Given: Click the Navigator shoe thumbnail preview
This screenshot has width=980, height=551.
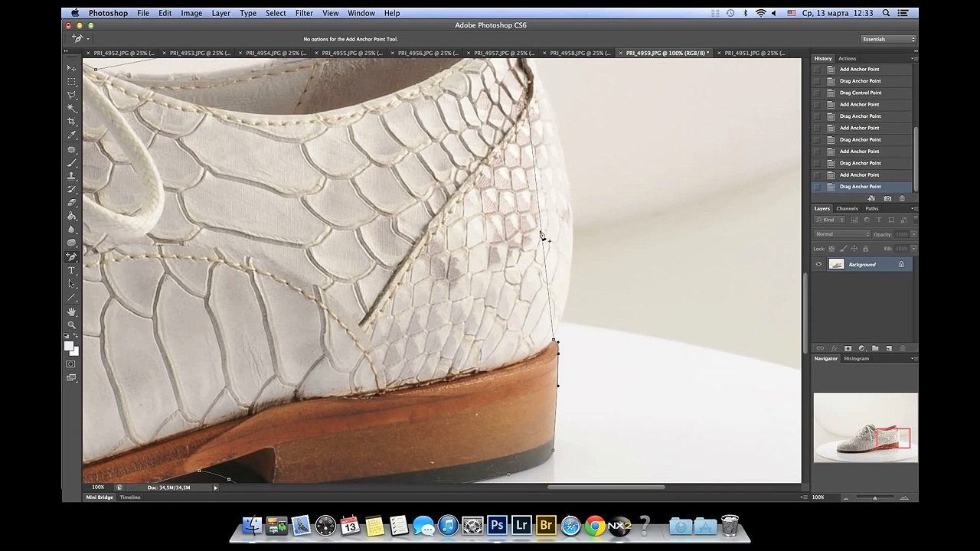Looking at the screenshot, I should coord(865,428).
